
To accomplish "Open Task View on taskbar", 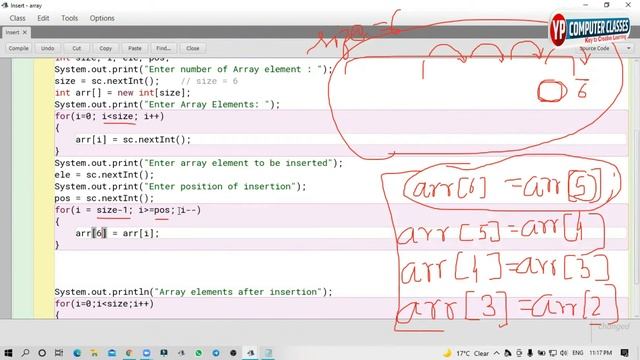I will (59, 353).
